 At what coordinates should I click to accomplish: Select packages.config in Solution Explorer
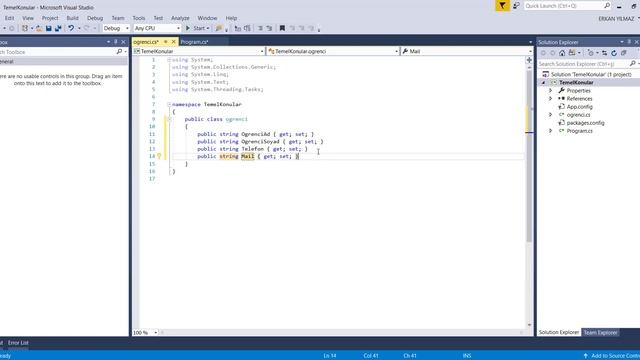tap(585, 123)
